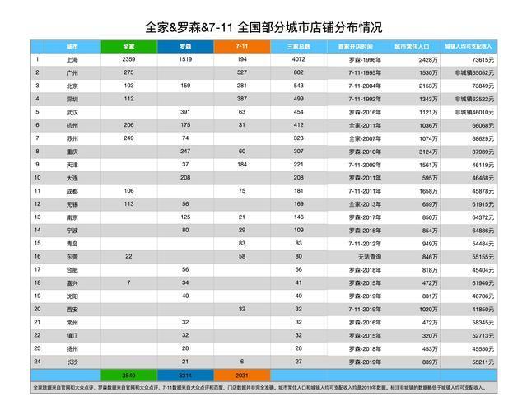The width and height of the screenshot is (527, 420).
Task: Select the 重庆 city cell
Action: click(72, 152)
